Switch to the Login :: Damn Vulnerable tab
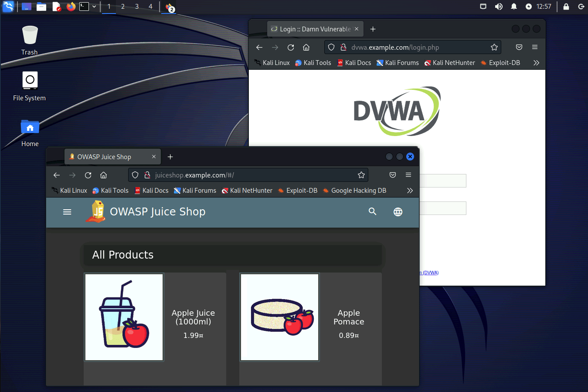 click(315, 29)
